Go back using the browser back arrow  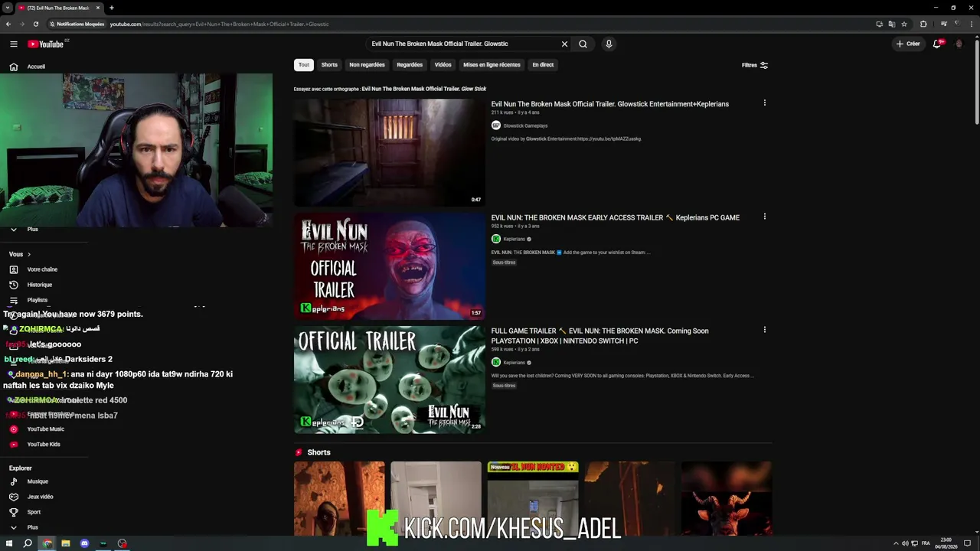(8, 24)
